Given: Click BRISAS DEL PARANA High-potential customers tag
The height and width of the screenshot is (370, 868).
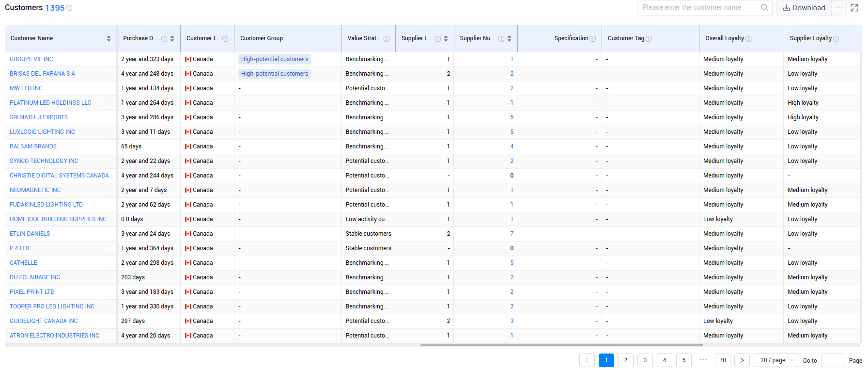Looking at the screenshot, I should (275, 74).
